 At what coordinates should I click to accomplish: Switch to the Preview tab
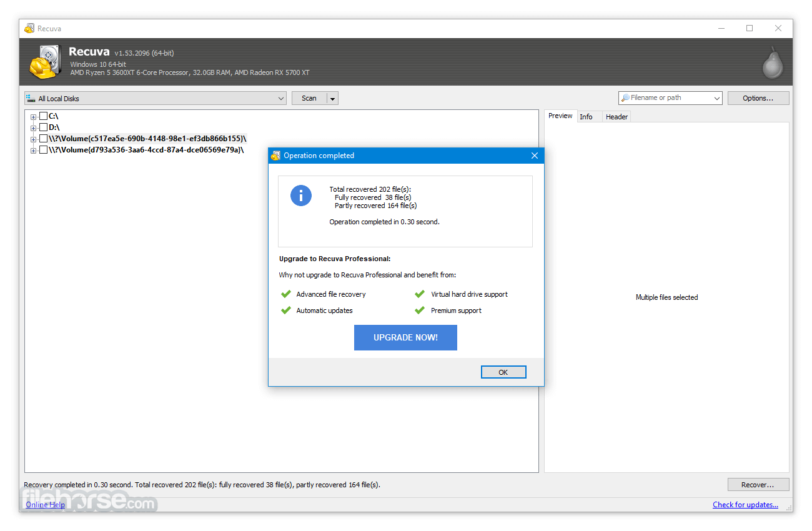tap(560, 116)
